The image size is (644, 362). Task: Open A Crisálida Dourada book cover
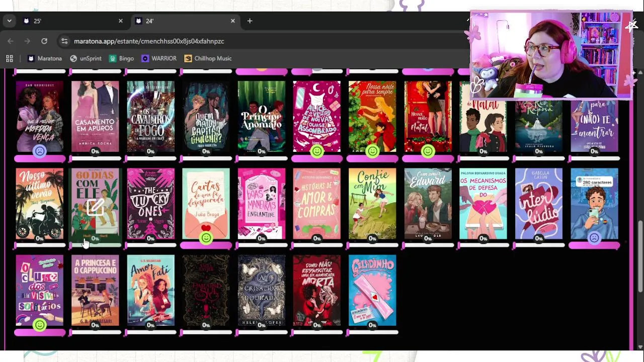point(261,291)
